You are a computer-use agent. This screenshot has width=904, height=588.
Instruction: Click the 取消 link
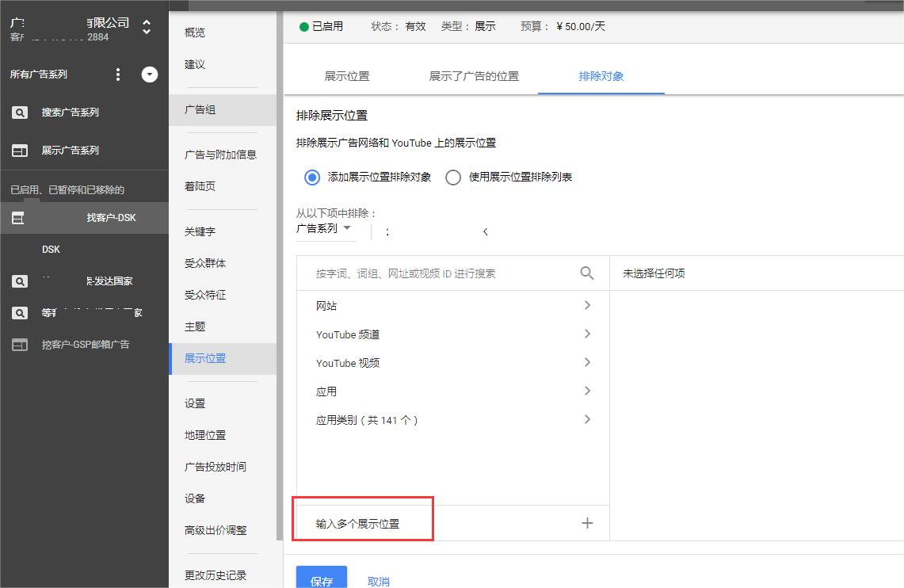379,580
